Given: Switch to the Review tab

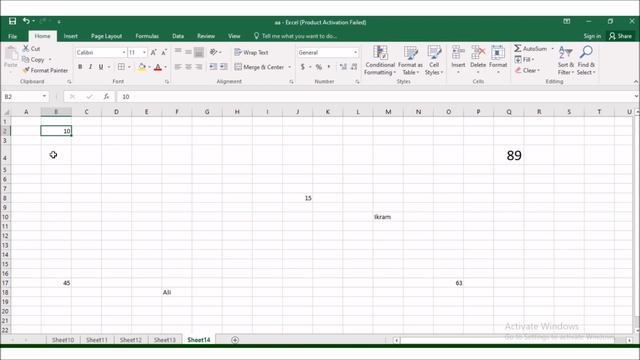Looking at the screenshot, I should [206, 36].
